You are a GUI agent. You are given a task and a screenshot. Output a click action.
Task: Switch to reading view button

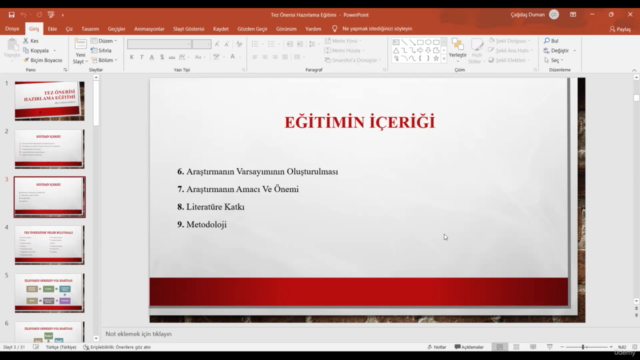(533, 347)
